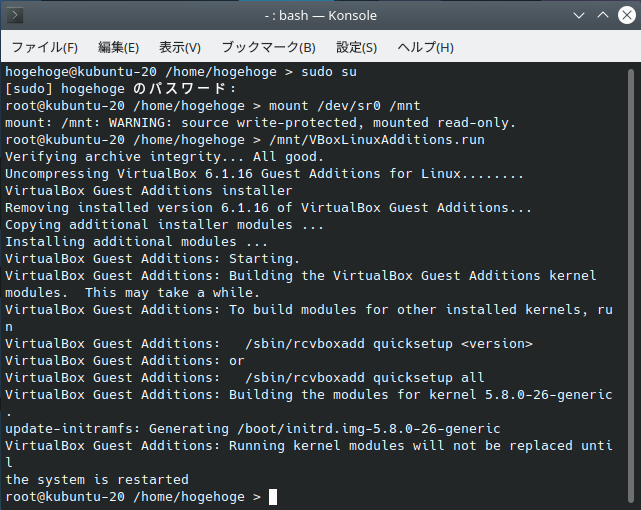Click 'Building the modules for kernel 5.8.0-26-generic' line
The height and width of the screenshot is (510, 641).
pos(309,395)
